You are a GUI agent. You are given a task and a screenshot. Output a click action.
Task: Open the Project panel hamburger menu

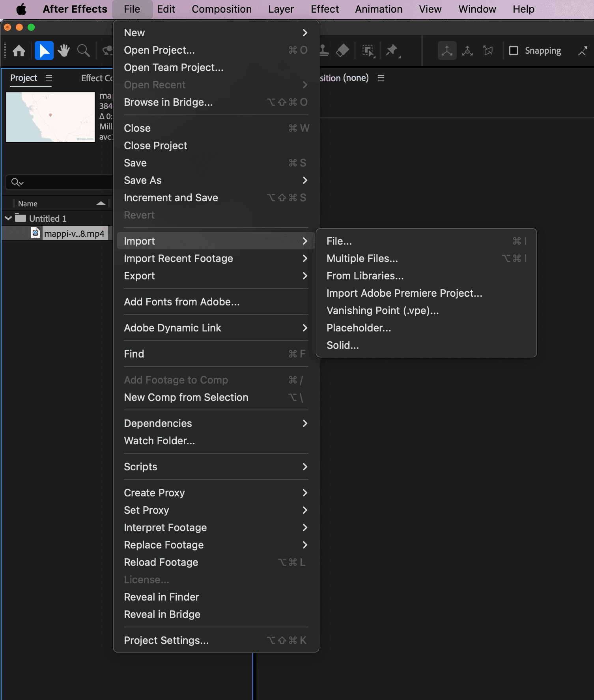(x=49, y=78)
